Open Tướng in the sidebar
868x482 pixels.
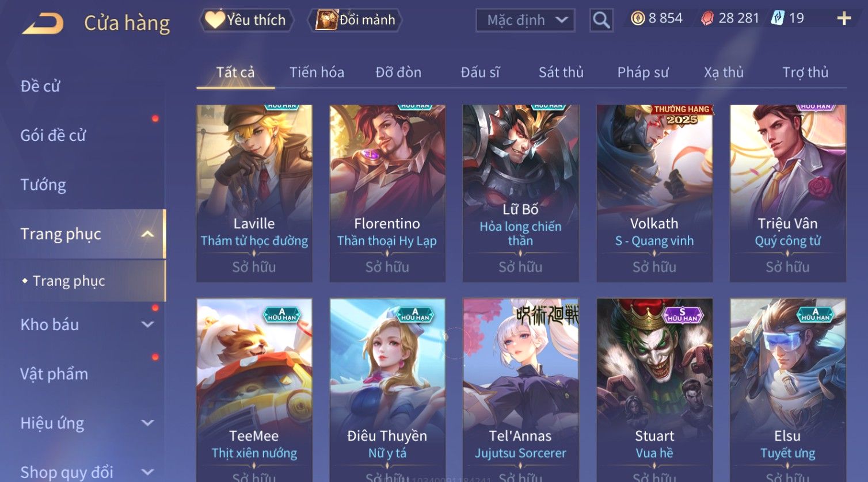[x=43, y=185]
